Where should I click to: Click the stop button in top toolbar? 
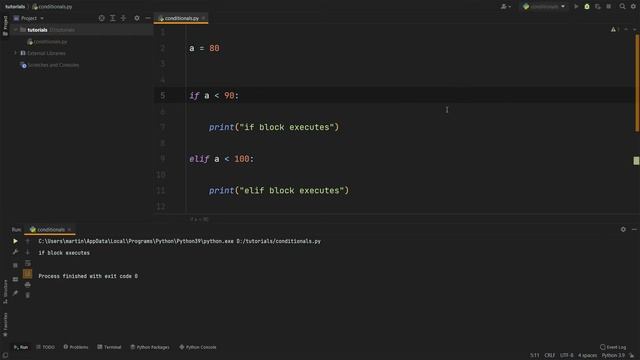pos(609,7)
